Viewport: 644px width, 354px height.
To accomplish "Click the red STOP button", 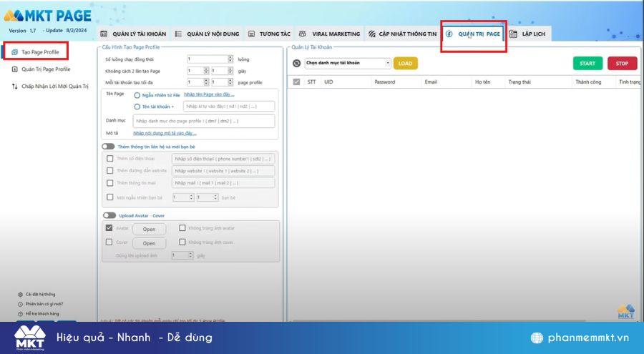I will tap(623, 64).
